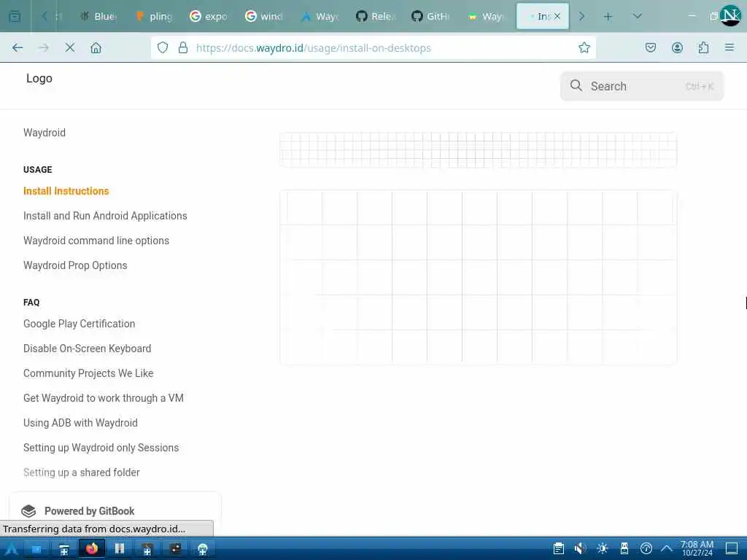Open the taskbar application launcher
This screenshot has height=560, width=747.
pyautogui.click(x=12, y=549)
